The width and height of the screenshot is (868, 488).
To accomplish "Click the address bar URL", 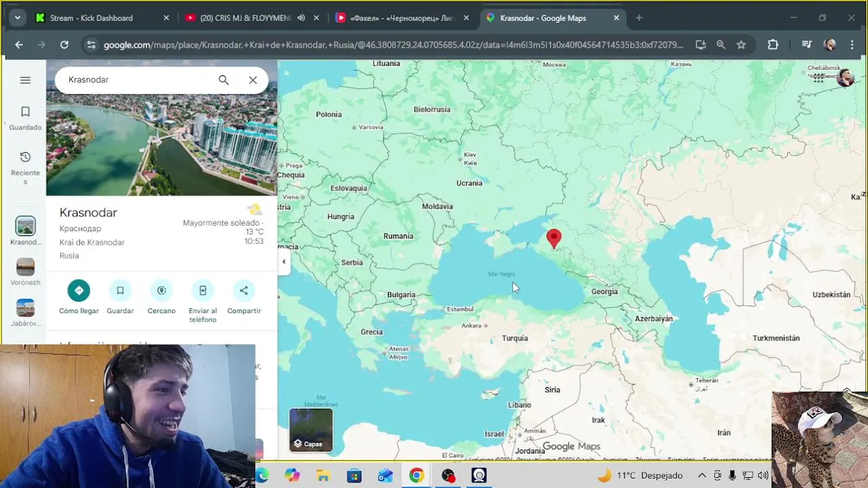I will 393,45.
